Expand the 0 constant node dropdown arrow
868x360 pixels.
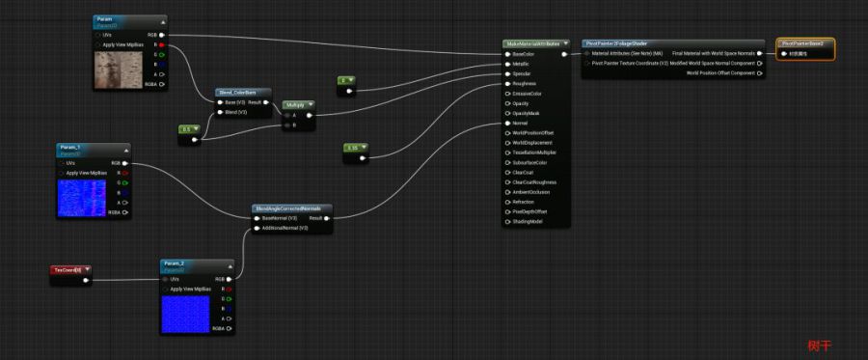pyautogui.click(x=351, y=80)
